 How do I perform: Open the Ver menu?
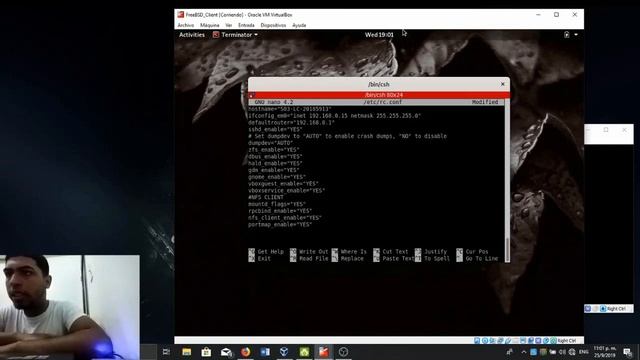229,25
